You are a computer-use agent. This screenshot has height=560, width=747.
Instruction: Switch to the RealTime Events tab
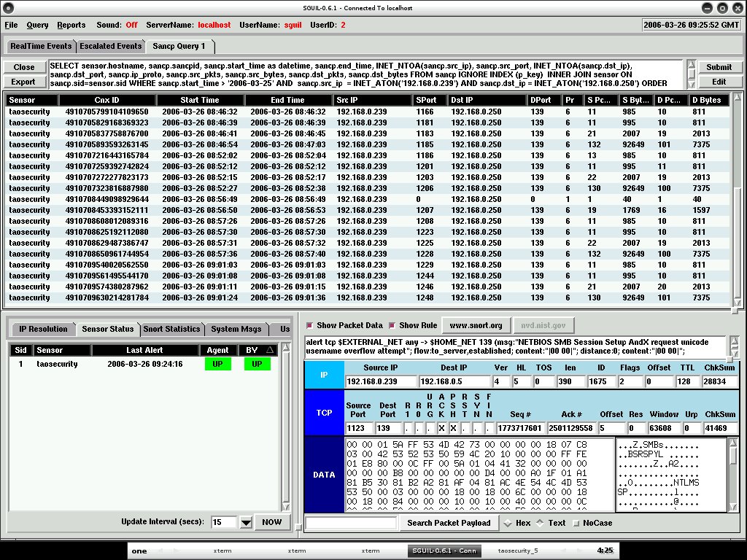coord(41,46)
